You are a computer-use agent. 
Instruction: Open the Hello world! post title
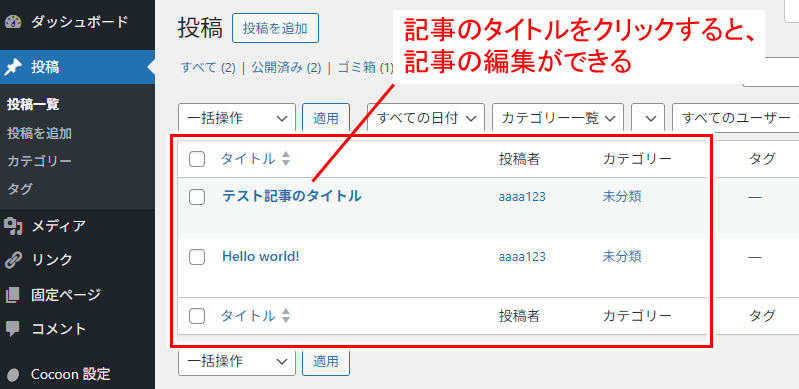coord(260,256)
